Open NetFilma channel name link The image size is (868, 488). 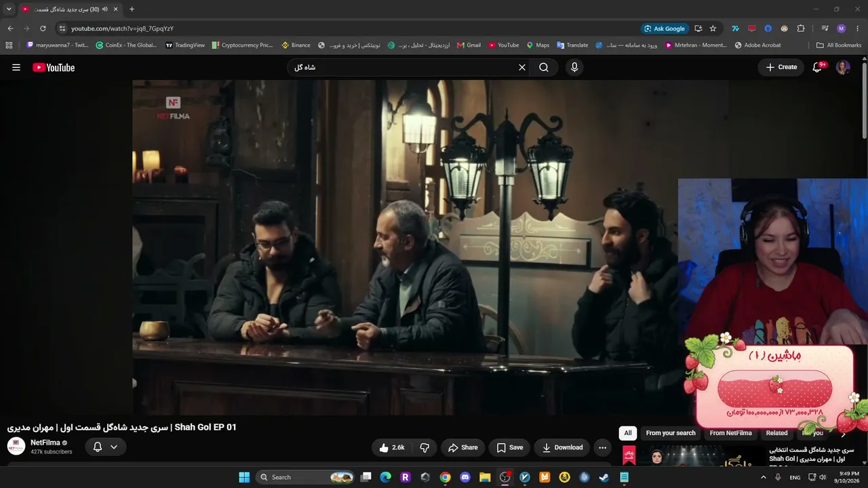point(45,443)
